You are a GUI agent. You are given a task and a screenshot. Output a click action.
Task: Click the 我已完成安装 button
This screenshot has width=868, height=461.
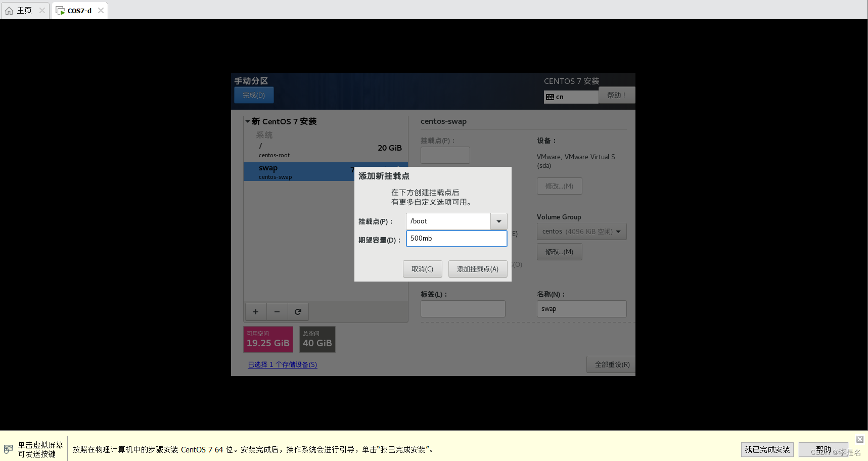(x=767, y=449)
